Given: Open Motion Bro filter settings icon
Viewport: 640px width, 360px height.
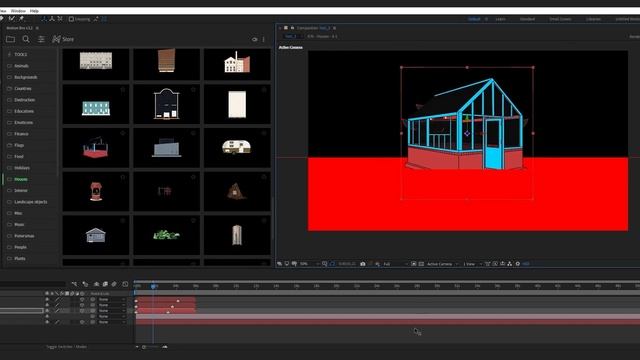Looking at the screenshot, I should [x=41, y=39].
